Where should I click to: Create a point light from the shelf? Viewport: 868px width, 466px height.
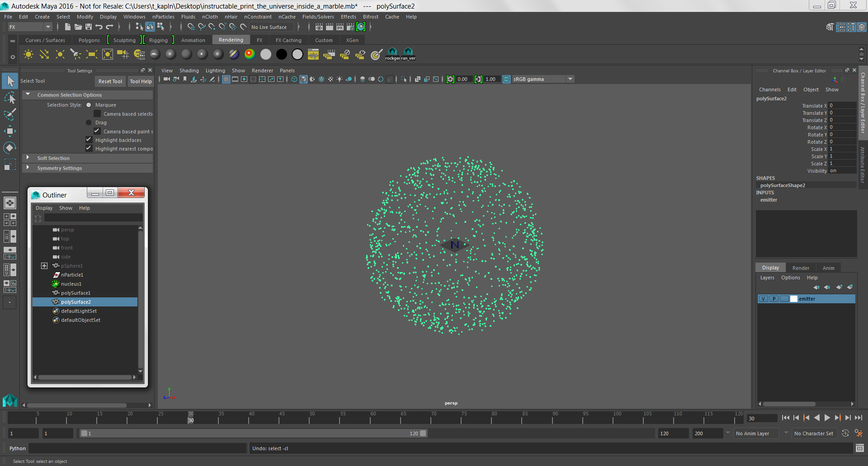60,55
